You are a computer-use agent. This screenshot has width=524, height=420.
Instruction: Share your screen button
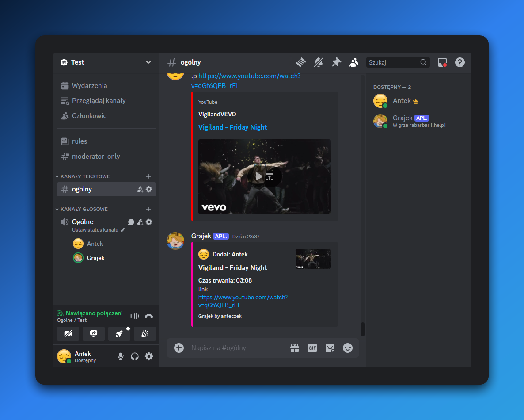[x=94, y=334]
